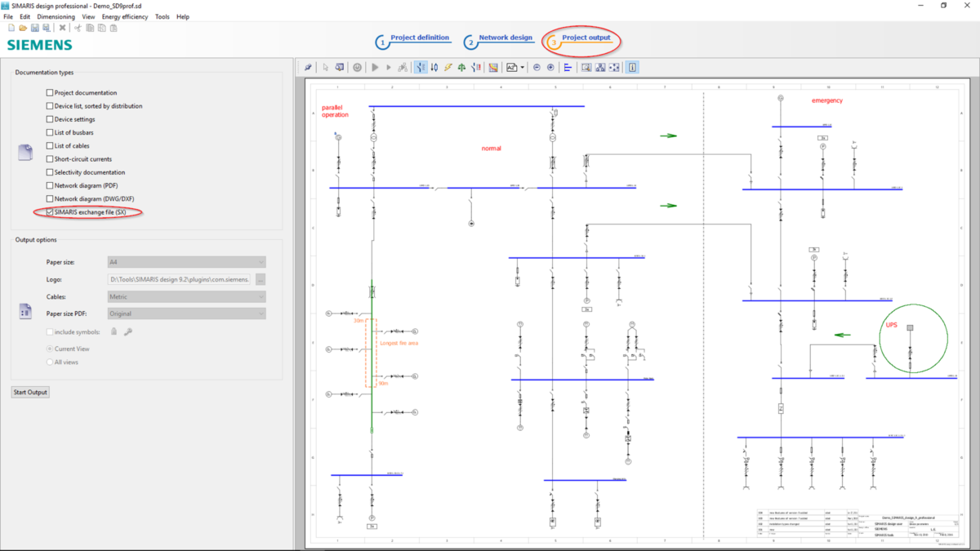This screenshot has width=980, height=551.
Task: Click the red and blue switch icon
Action: coord(476,67)
